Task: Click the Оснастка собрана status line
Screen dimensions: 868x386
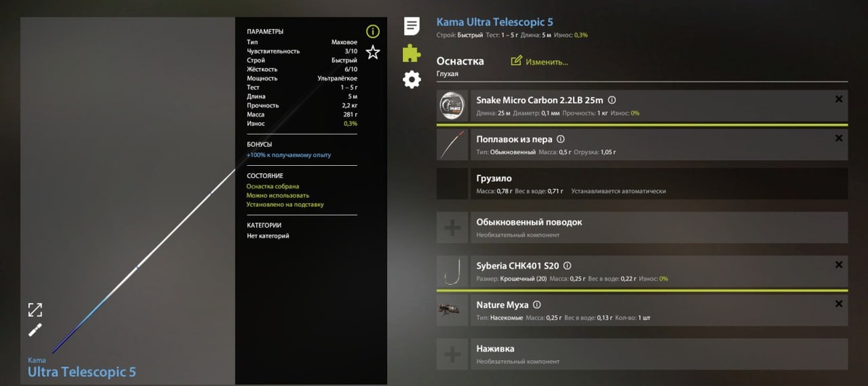Action: coord(273,186)
